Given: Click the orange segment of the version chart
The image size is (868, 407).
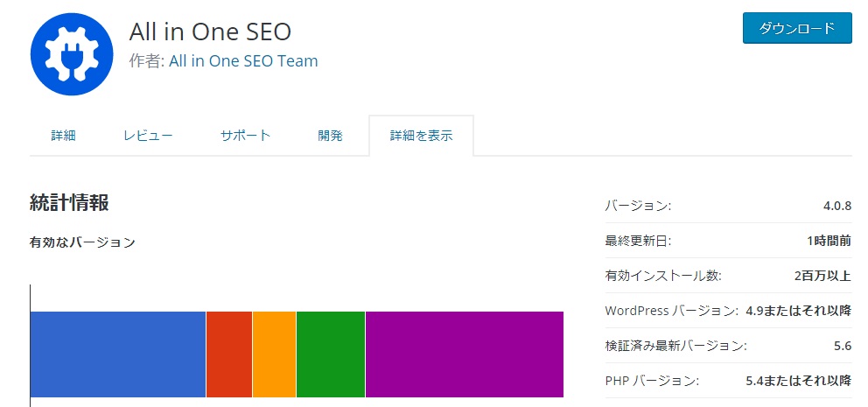Looking at the screenshot, I should [274, 354].
